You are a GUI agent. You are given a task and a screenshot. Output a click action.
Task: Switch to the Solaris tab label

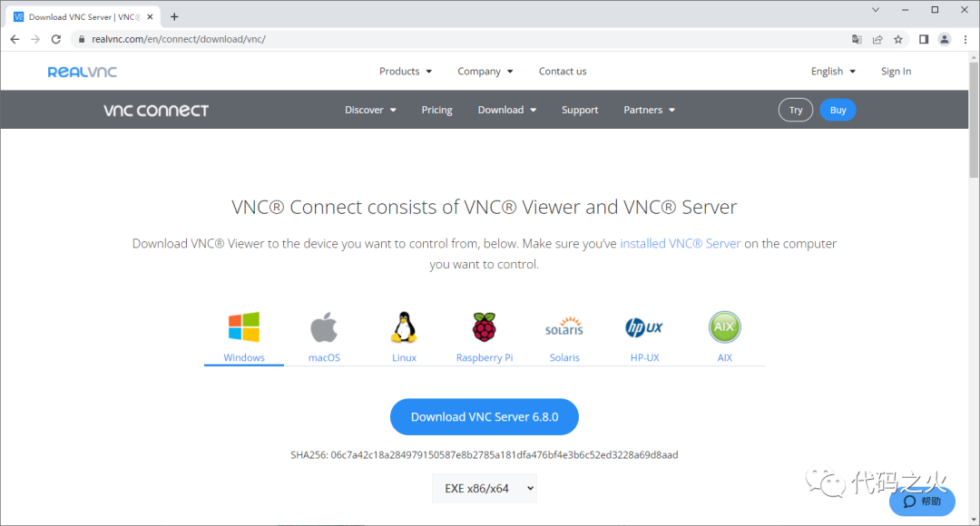564,357
